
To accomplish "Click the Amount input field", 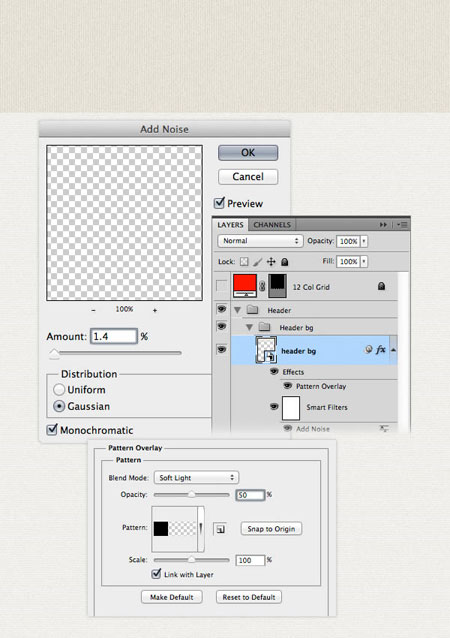I will coord(114,336).
